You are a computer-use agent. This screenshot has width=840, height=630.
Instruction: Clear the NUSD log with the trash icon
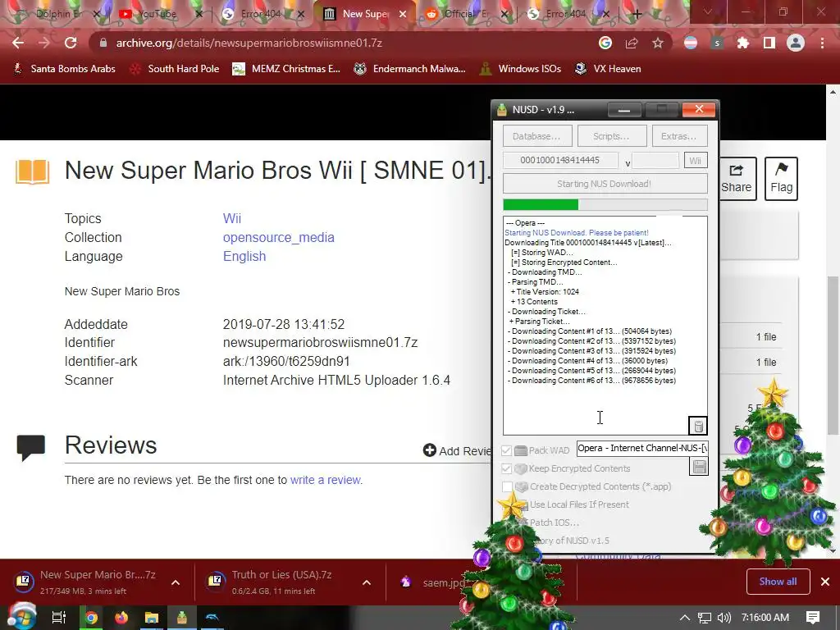698,426
